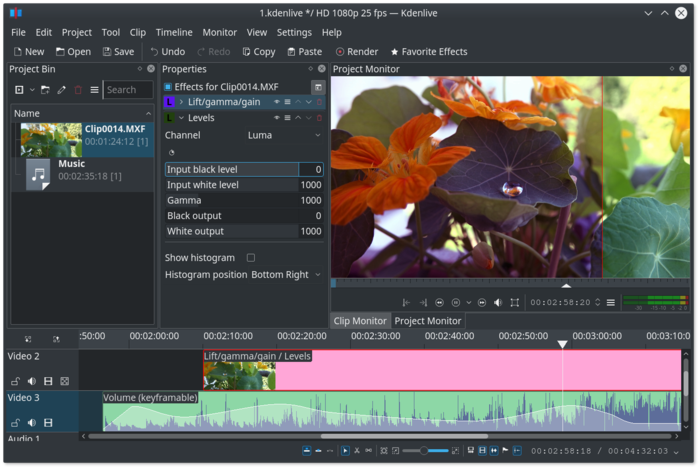This screenshot has height=469, width=700.
Task: Open the Histogram position dropdown
Action: (286, 274)
